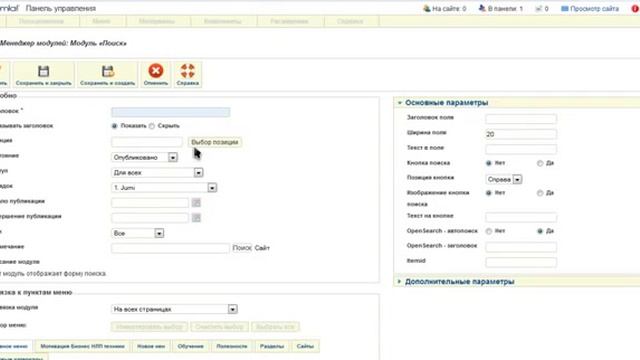Open the Просмотр сайта link

pyautogui.click(x=594, y=8)
